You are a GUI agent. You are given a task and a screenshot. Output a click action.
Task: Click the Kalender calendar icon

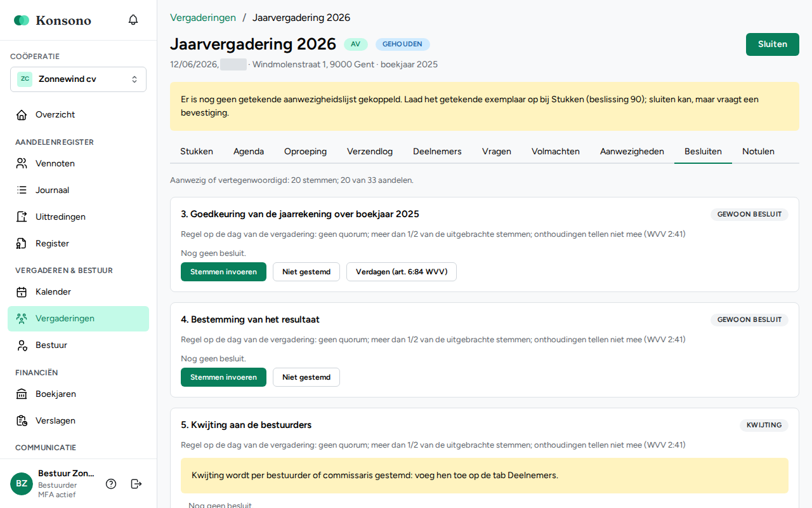[22, 292]
